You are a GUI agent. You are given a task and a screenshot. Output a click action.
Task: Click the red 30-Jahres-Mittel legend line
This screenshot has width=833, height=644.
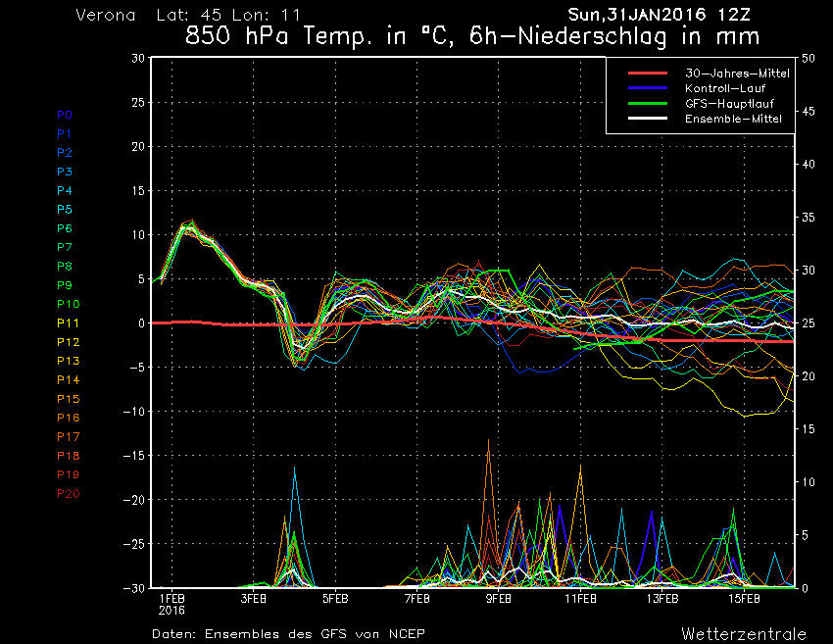647,74
